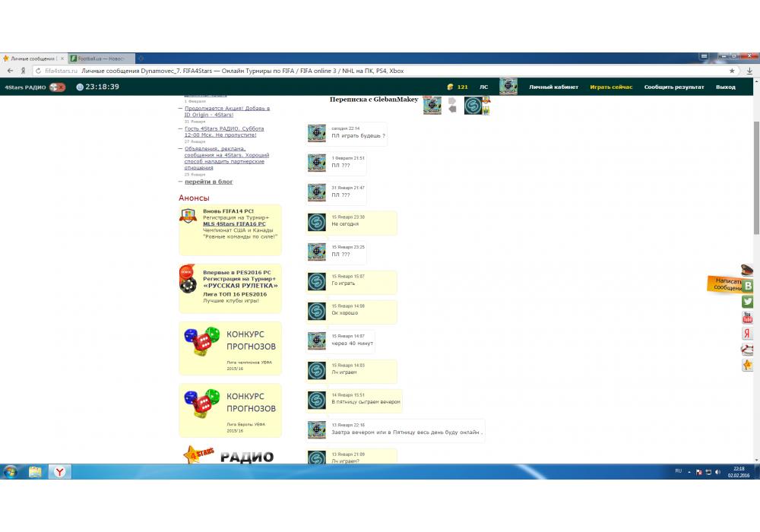Open Конкурс прогнозов Лига чемпионов УЕФА banner

[230, 348]
